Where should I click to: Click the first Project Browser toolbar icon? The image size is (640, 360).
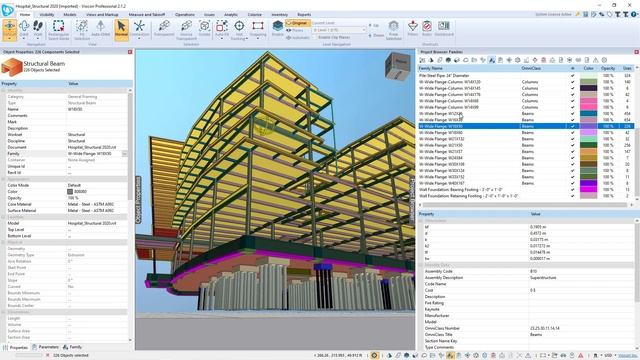tap(422, 60)
